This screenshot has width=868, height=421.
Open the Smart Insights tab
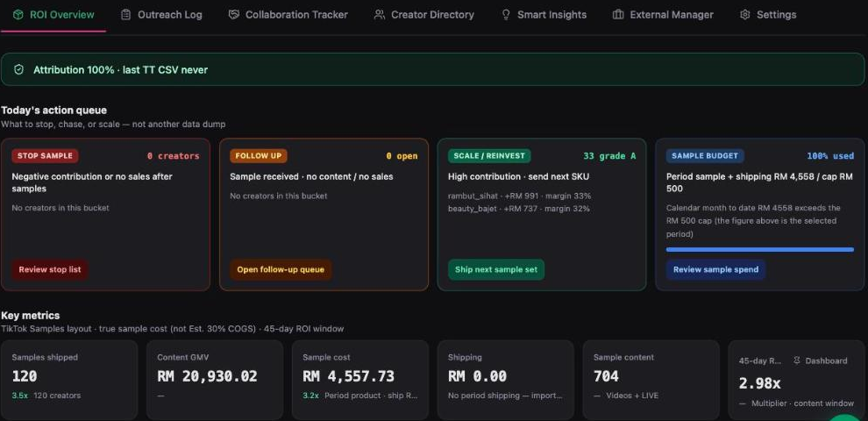pos(544,15)
